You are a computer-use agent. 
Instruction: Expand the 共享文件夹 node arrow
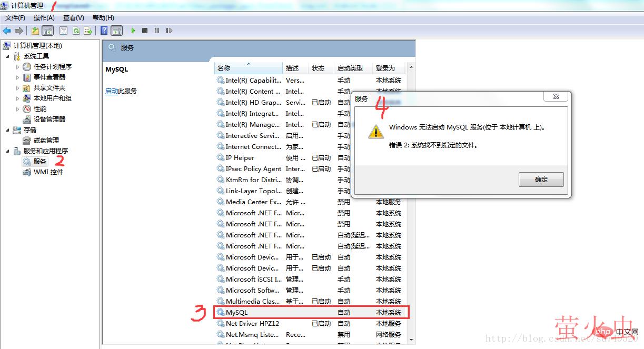17,88
